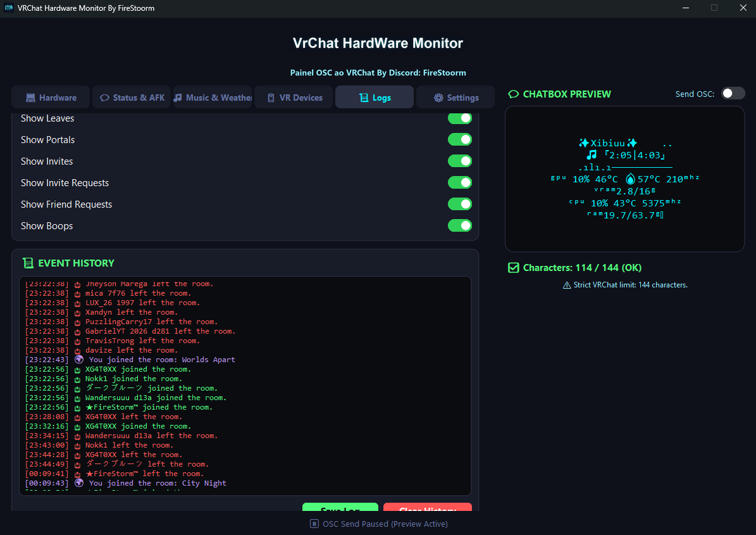Click the Chatbox Preview bubble icon
756x535 pixels.
(x=514, y=94)
